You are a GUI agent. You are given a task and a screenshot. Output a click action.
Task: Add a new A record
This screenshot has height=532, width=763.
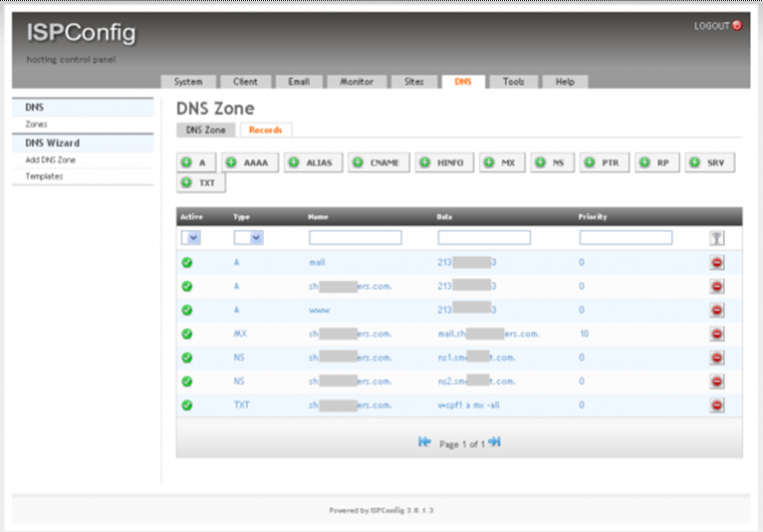tap(196, 162)
